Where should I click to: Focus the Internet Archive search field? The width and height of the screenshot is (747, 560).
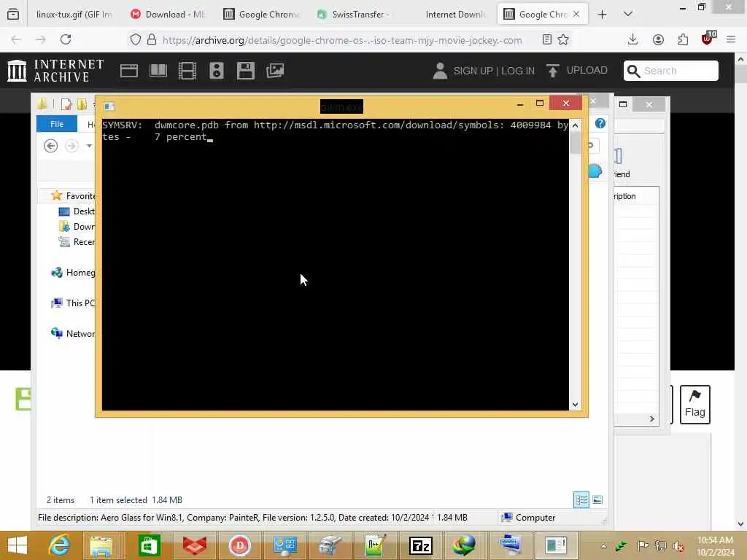pos(671,71)
